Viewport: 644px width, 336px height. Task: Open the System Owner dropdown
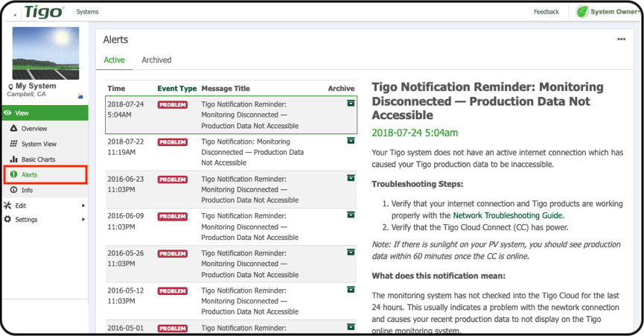pos(608,12)
